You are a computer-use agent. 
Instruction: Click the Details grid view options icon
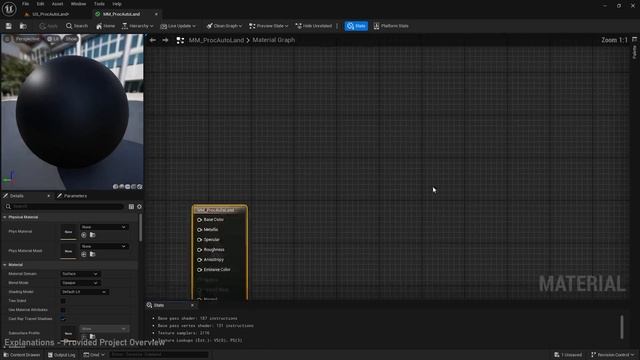coord(131,207)
